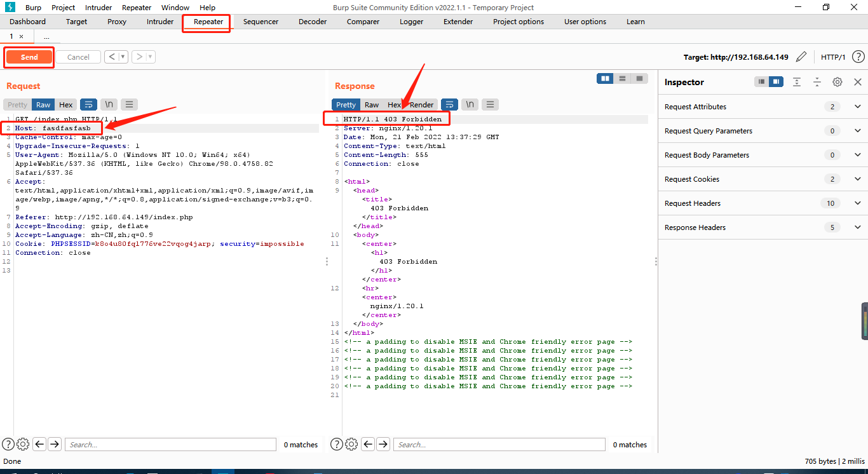Screen dimensions: 868x474
Task: Open the forward history dropdown arrow
Action: [151, 57]
